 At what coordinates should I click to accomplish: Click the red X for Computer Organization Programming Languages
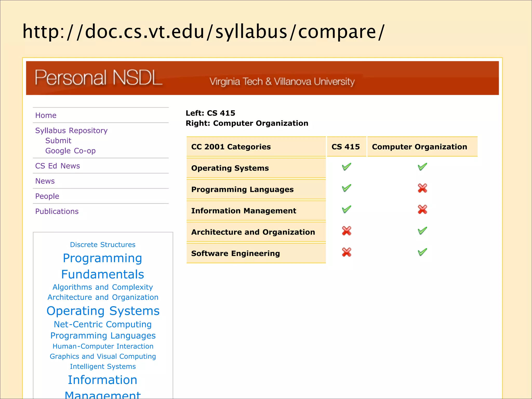point(422,188)
